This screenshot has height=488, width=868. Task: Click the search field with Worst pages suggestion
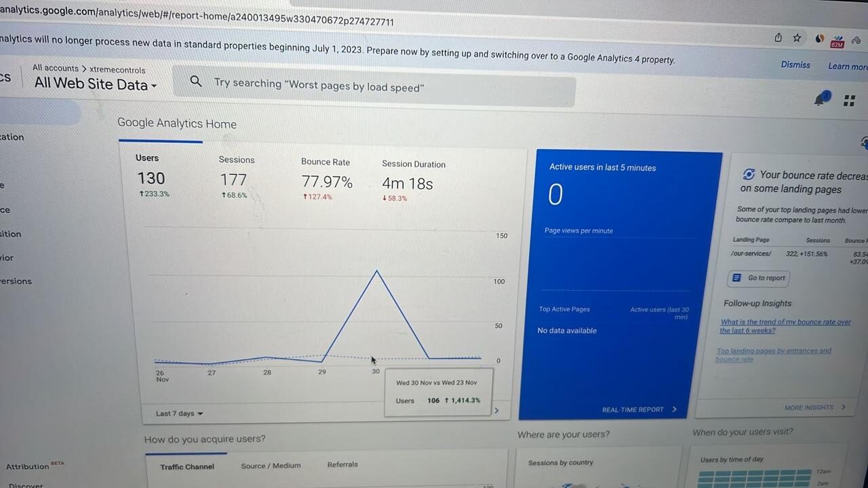374,87
